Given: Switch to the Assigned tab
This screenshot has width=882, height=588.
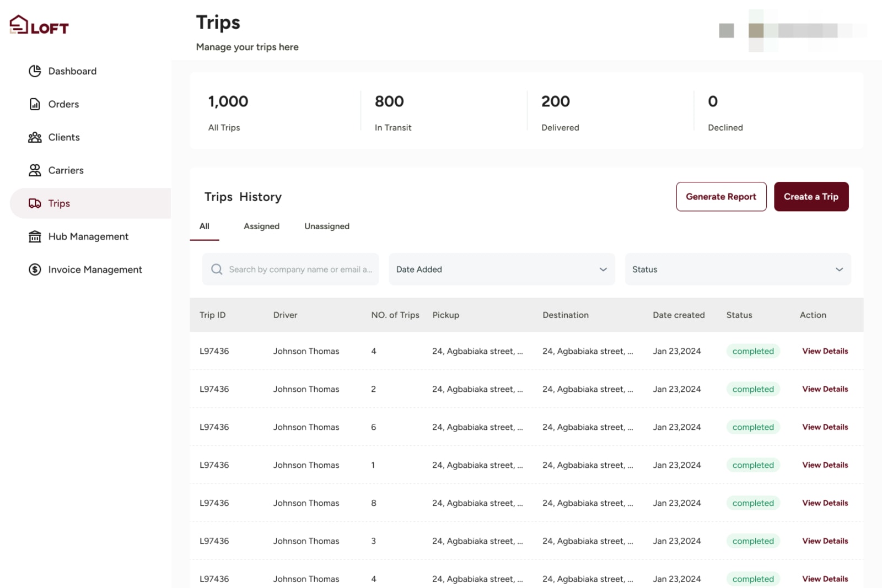Looking at the screenshot, I should (x=261, y=226).
